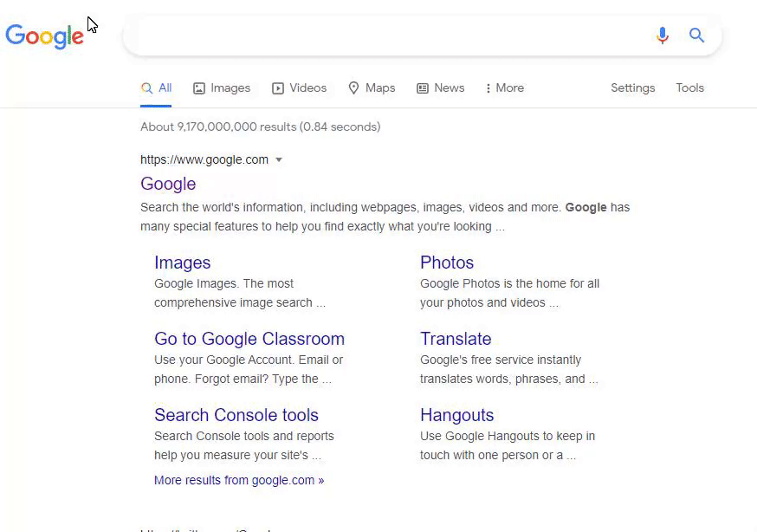Click More results from google.com

pyautogui.click(x=239, y=480)
